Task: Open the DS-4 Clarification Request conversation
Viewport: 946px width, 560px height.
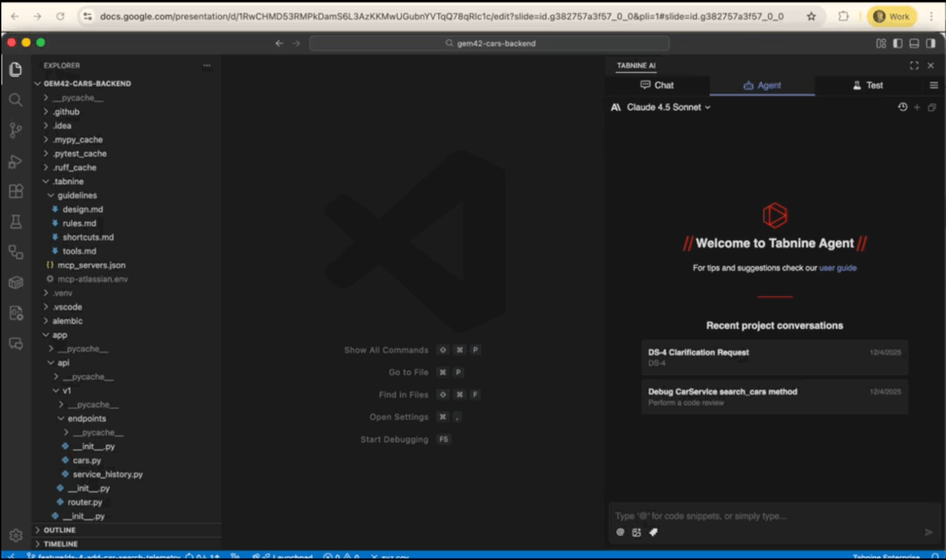Action: point(774,357)
